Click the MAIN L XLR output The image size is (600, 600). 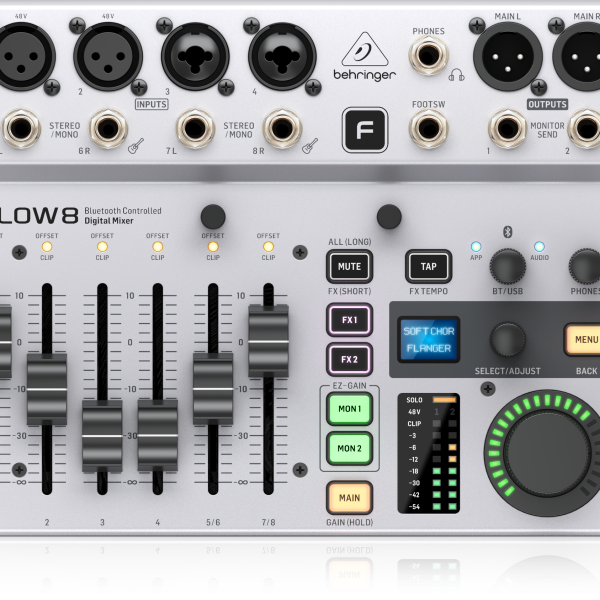pyautogui.click(x=508, y=57)
